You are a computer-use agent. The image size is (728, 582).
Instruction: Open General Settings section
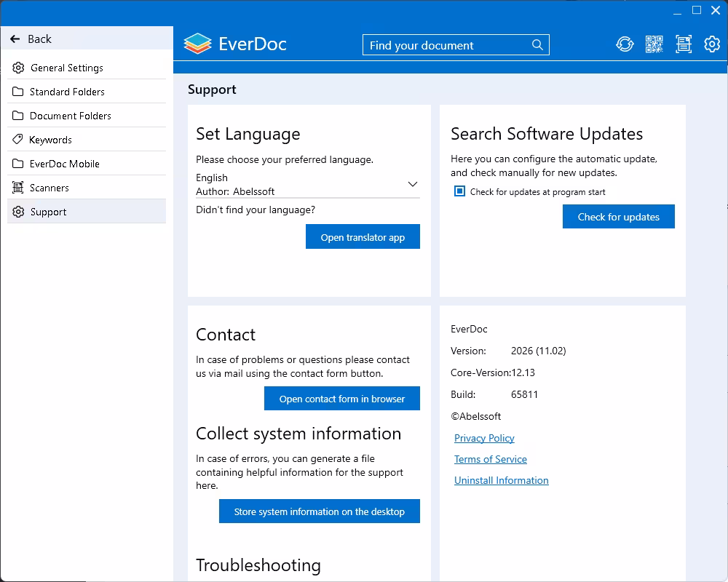pyautogui.click(x=87, y=68)
